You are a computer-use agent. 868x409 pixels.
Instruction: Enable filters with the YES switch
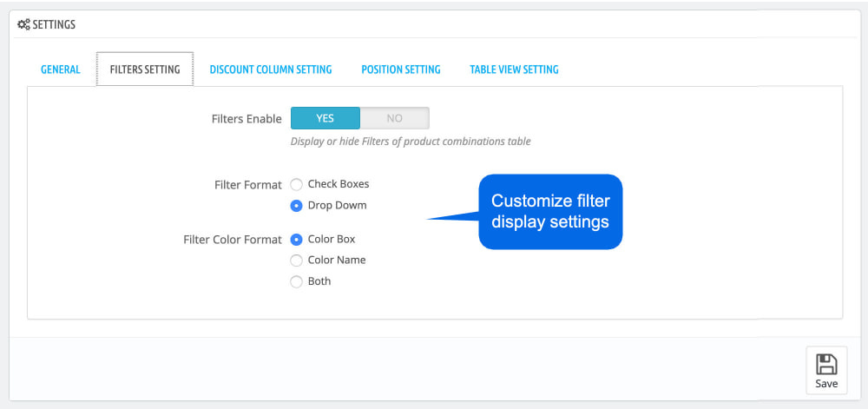point(325,118)
